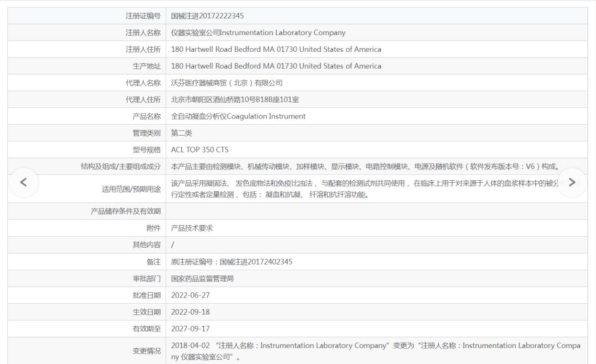Select agent name 沃芬医疗器械商贸(北京)有限公司
Viewport: 596px width, 364px height.
coord(227,82)
